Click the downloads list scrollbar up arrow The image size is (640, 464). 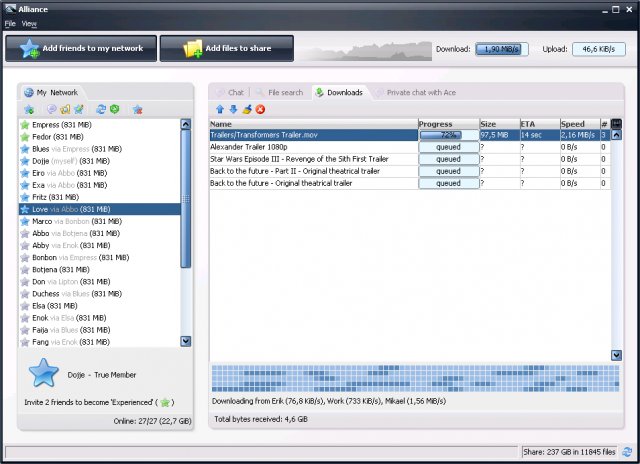click(616, 135)
